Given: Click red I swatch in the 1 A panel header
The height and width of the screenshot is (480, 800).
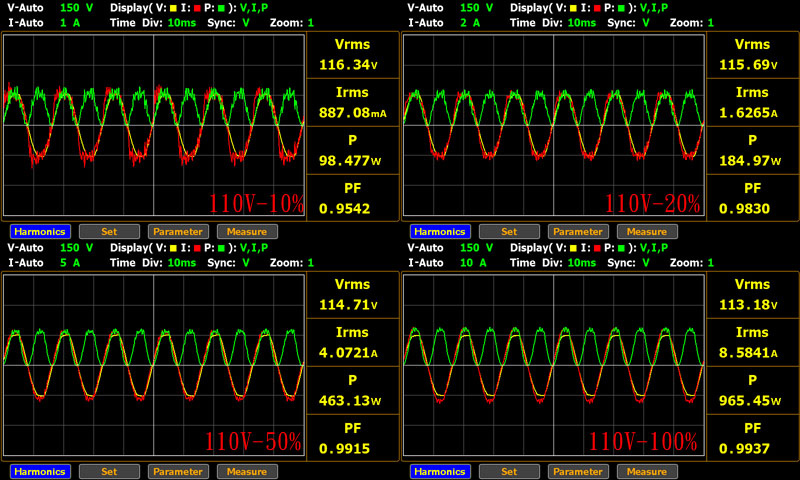Looking at the screenshot, I should [x=197, y=8].
